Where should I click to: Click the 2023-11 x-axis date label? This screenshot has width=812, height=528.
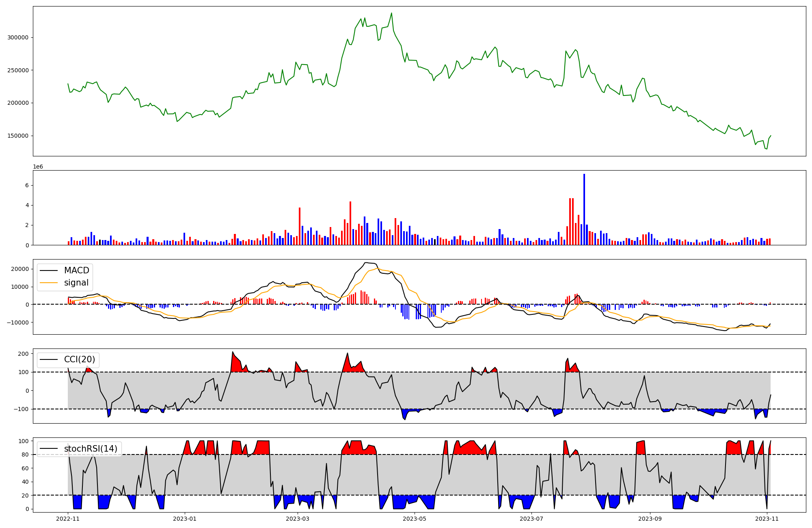(x=767, y=519)
